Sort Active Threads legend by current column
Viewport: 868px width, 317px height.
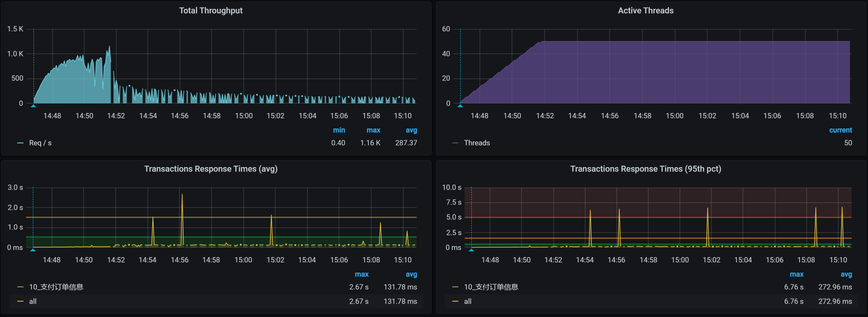click(x=840, y=130)
